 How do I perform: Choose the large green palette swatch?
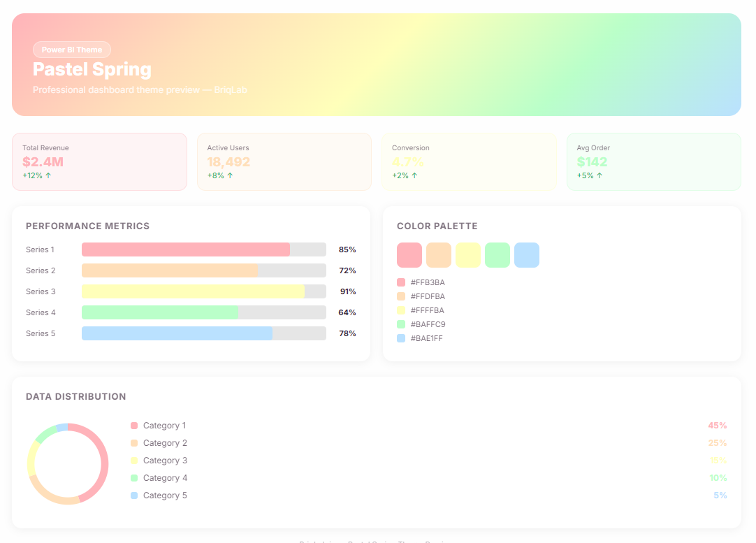497,255
